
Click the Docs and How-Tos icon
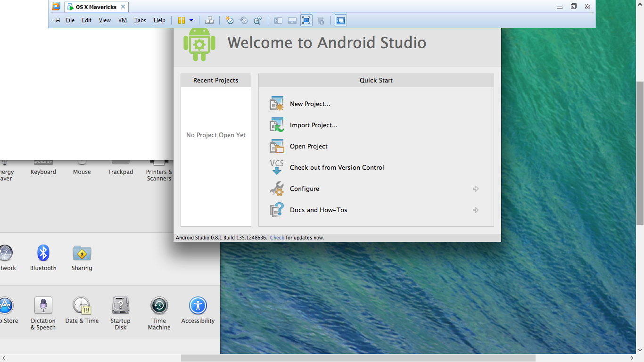click(x=277, y=210)
